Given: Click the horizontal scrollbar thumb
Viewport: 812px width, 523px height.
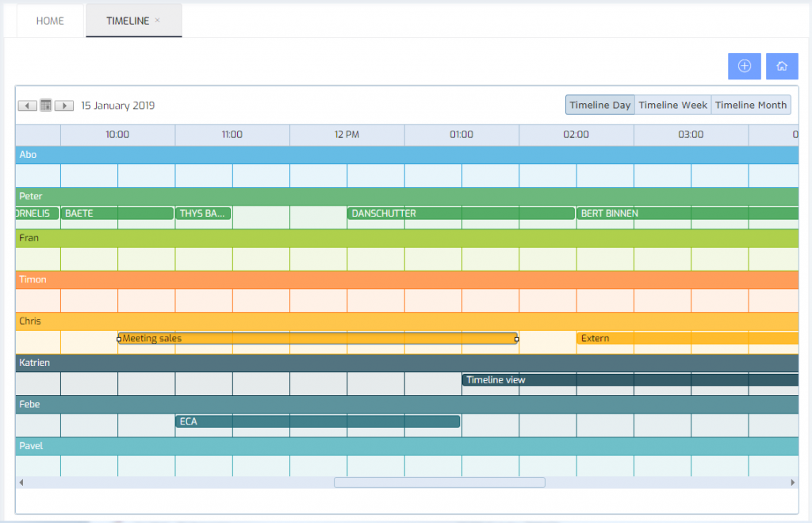Looking at the screenshot, I should tap(439, 483).
